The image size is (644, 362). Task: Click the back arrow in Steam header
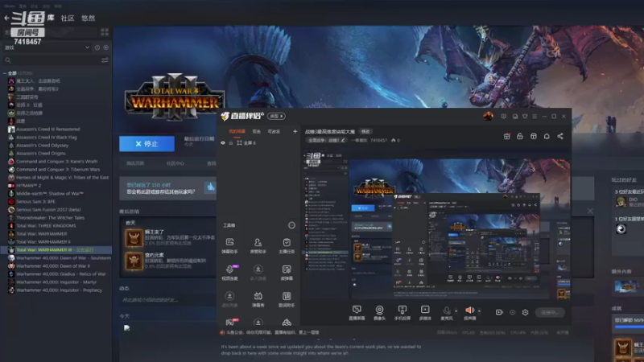pyautogui.click(x=6, y=18)
